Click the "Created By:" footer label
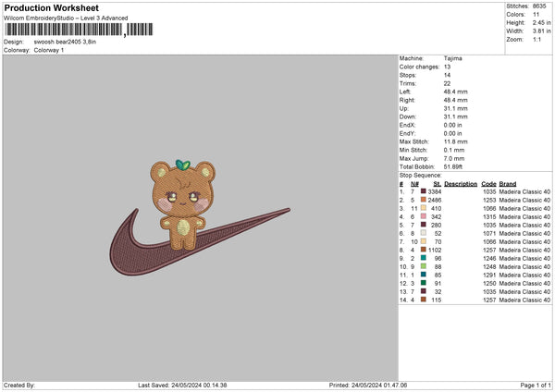This screenshot has height=392, width=555. (x=19, y=385)
